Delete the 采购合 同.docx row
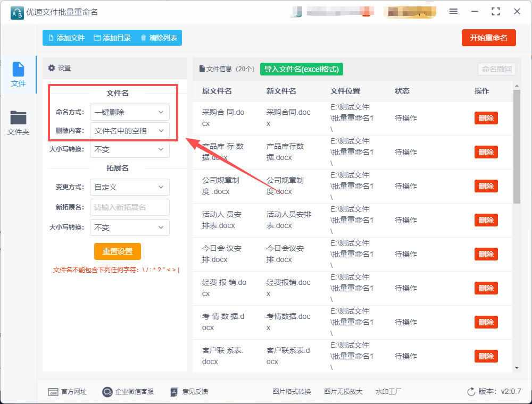532x404 pixels. [x=486, y=118]
